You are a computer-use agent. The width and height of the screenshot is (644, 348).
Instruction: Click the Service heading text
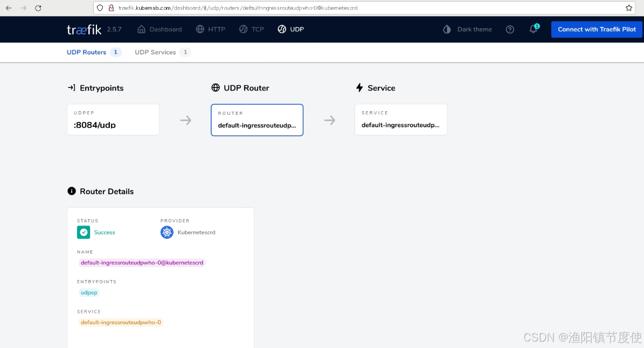[382, 88]
